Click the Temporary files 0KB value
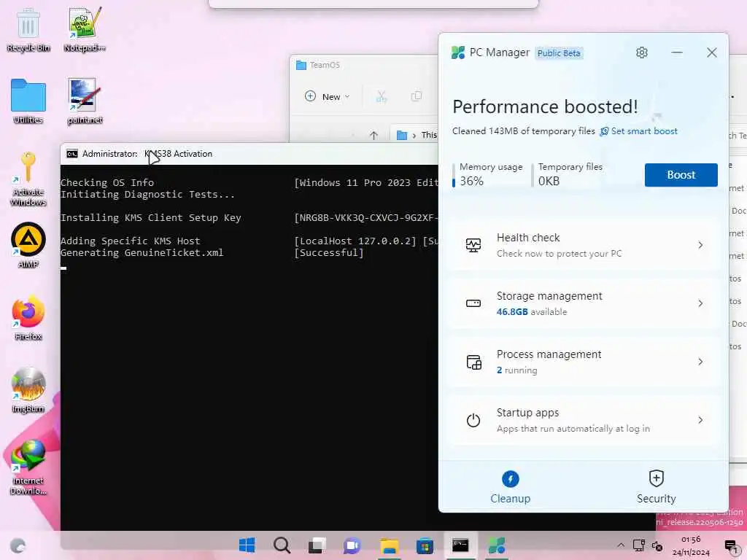The height and width of the screenshot is (560, 747). pyautogui.click(x=549, y=181)
